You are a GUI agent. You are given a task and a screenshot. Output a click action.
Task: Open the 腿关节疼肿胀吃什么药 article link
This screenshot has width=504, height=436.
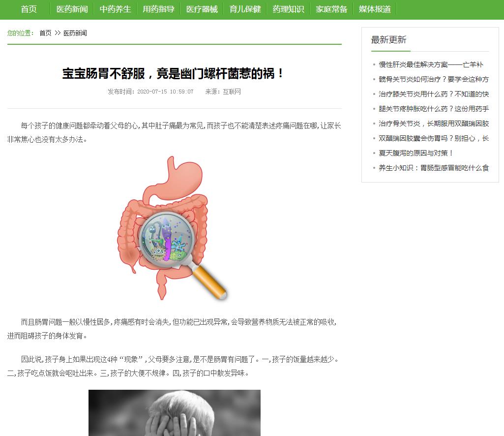(434, 109)
